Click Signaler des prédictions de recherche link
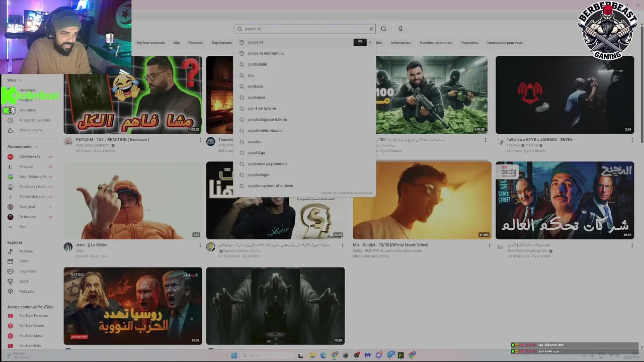 347,193
